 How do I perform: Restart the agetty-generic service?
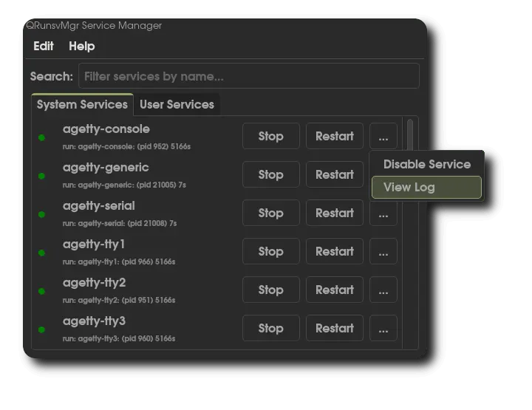point(334,174)
